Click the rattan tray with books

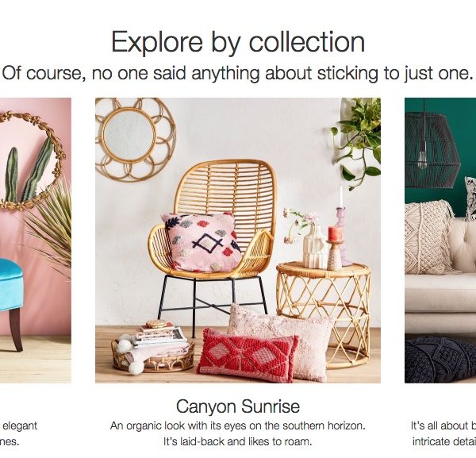pos(153,354)
